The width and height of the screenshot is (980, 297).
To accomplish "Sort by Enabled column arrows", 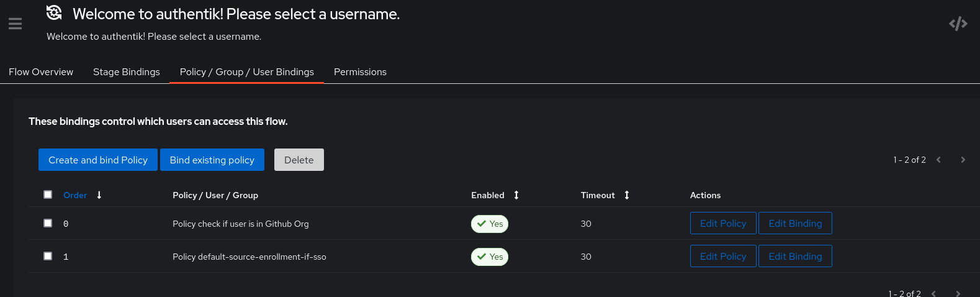I will [516, 195].
